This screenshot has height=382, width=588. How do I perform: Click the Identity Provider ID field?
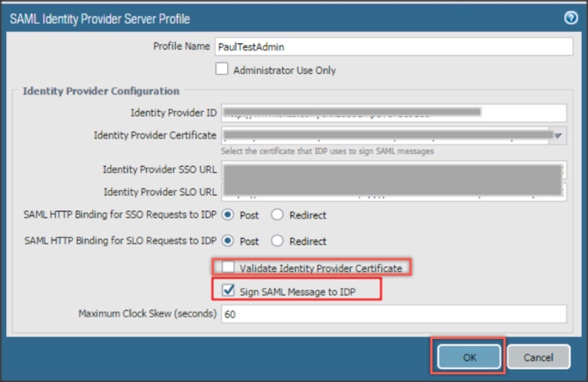tap(393, 112)
